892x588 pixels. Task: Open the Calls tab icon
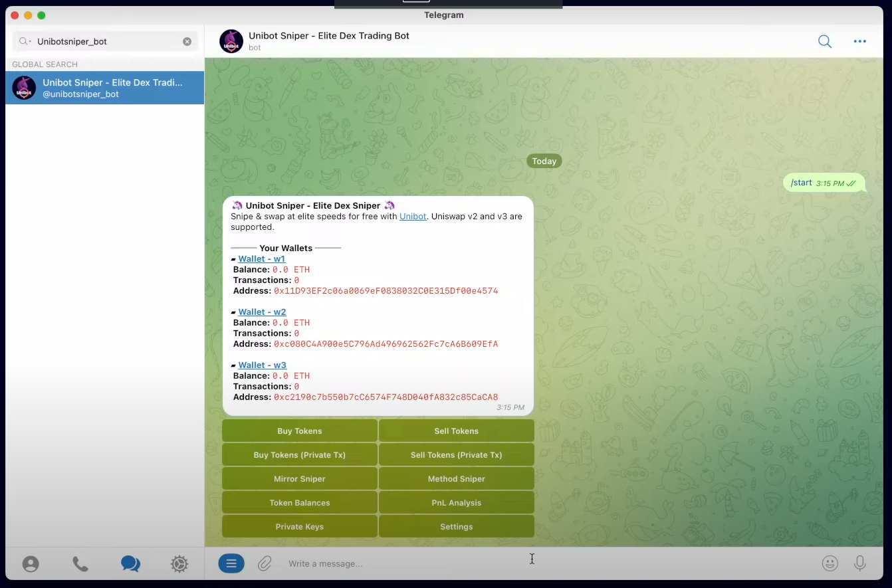80,564
